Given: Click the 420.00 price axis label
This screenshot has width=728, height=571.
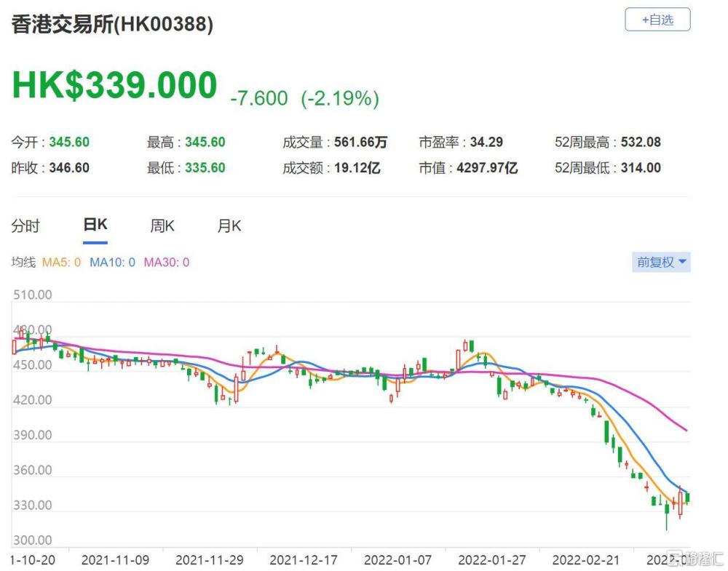Looking at the screenshot, I should coord(33,400).
